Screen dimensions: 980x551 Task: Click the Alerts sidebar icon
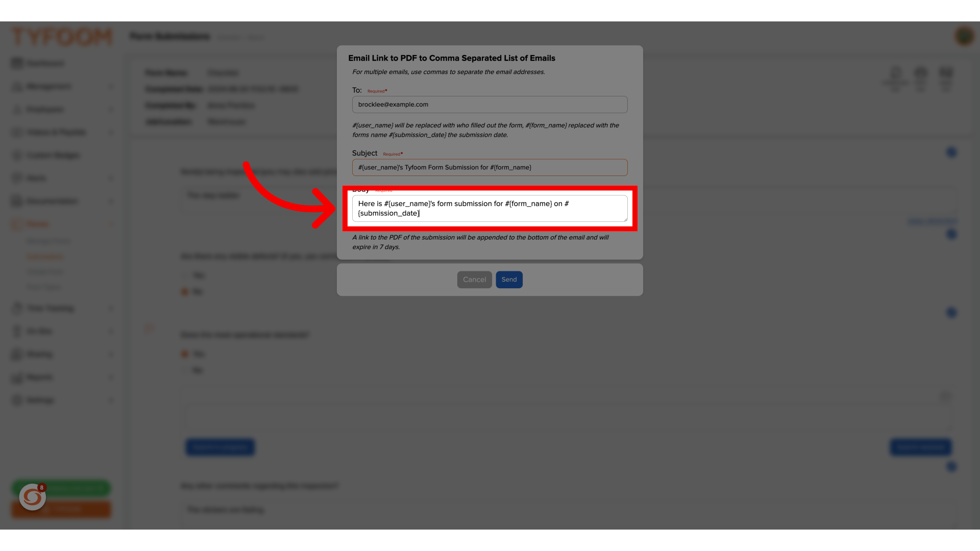tap(17, 178)
